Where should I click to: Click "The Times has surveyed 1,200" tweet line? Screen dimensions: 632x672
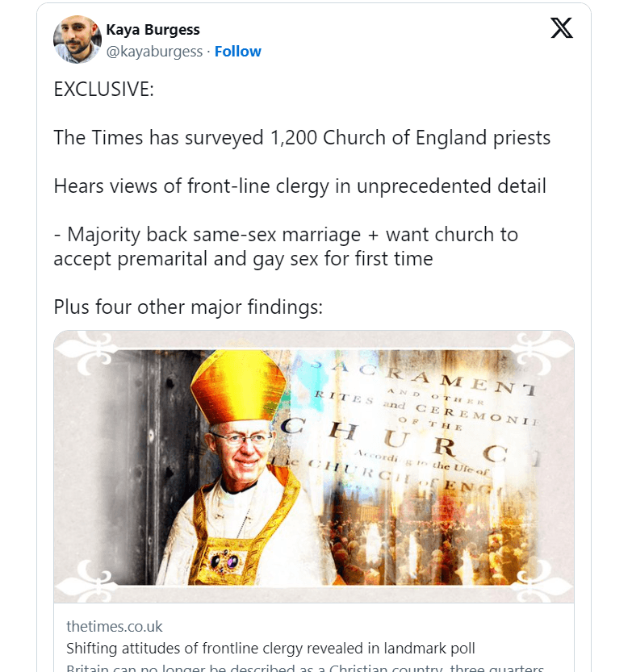302,138
